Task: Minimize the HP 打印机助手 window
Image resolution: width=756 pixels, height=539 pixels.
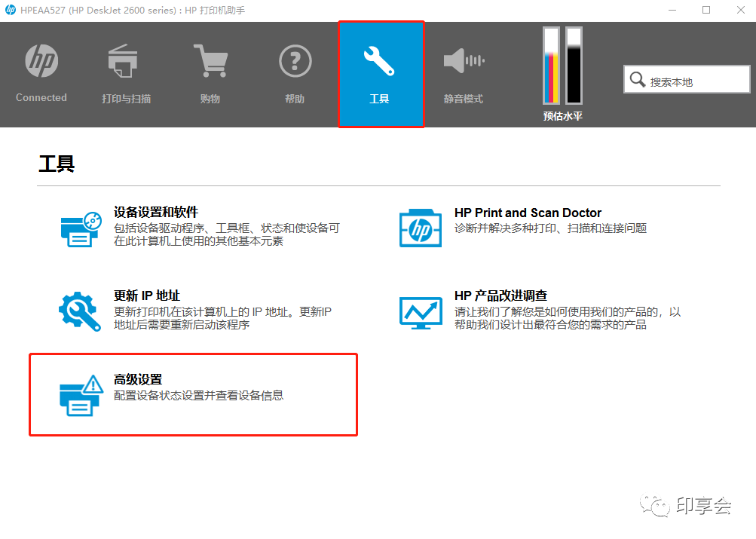Action: tap(672, 10)
